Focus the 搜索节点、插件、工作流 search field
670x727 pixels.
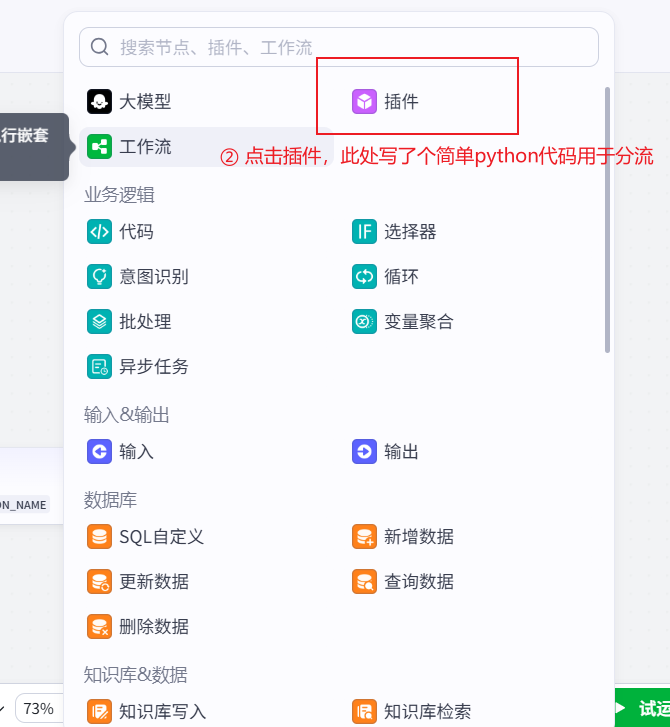coord(338,47)
